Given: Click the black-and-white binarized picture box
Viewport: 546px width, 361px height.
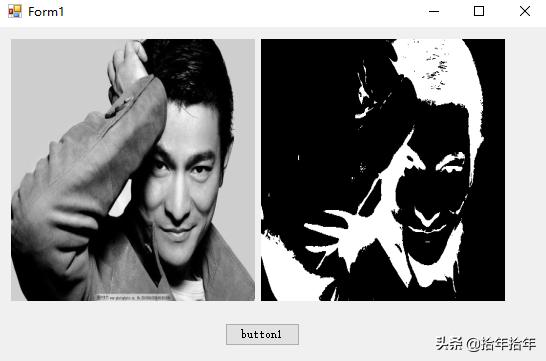Looking at the screenshot, I should click(x=383, y=170).
